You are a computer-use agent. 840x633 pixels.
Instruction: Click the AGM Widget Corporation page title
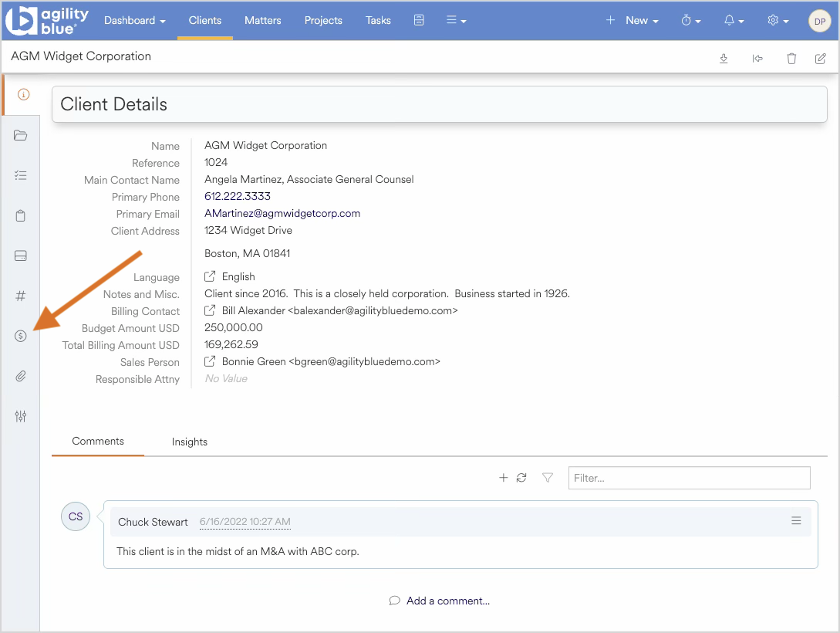point(81,56)
